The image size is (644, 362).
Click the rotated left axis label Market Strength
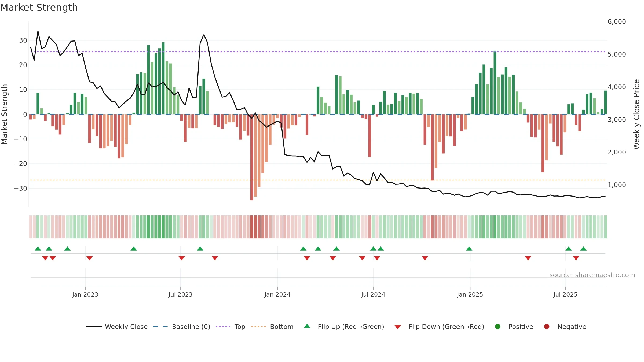click(x=4, y=114)
